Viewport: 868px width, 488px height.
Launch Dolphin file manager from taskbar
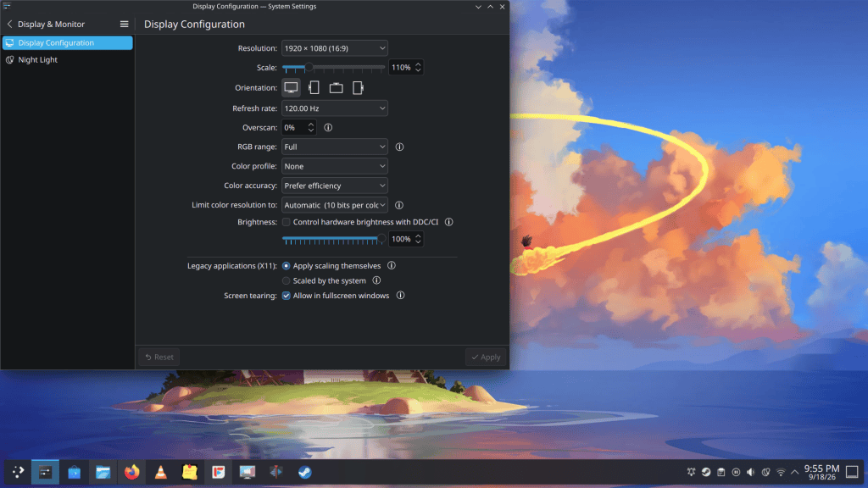point(103,472)
